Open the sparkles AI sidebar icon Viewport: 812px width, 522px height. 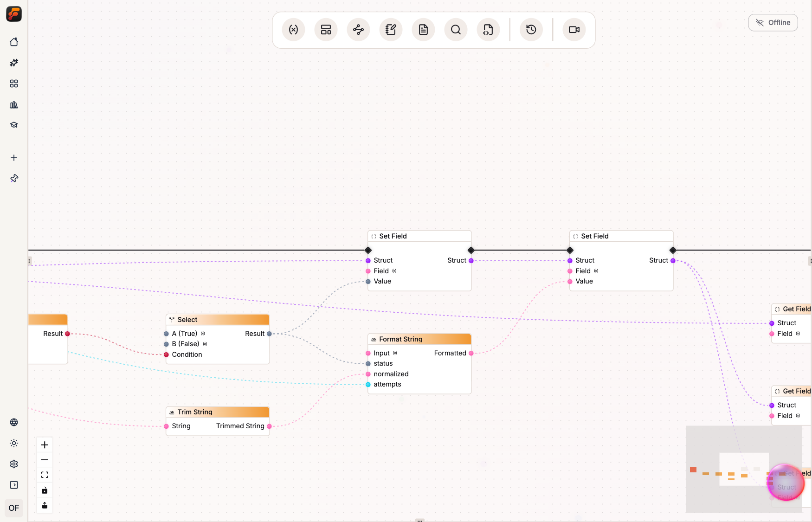pyautogui.click(x=14, y=63)
